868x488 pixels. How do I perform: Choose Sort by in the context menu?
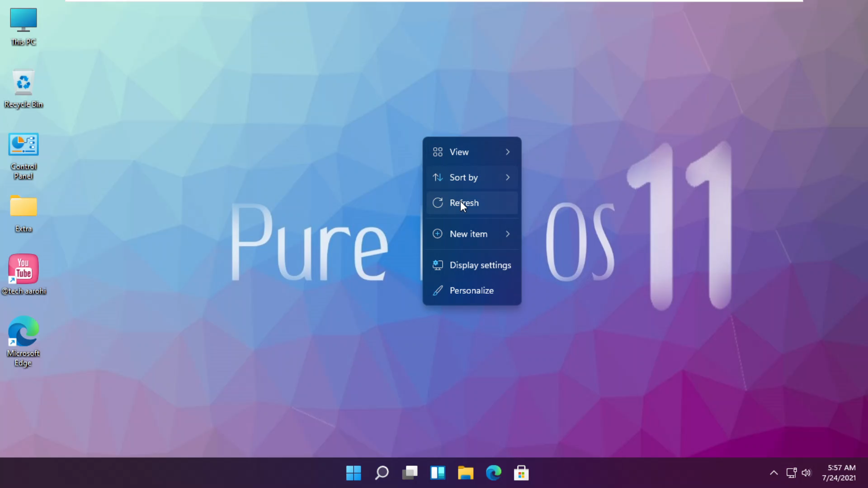coord(472,178)
